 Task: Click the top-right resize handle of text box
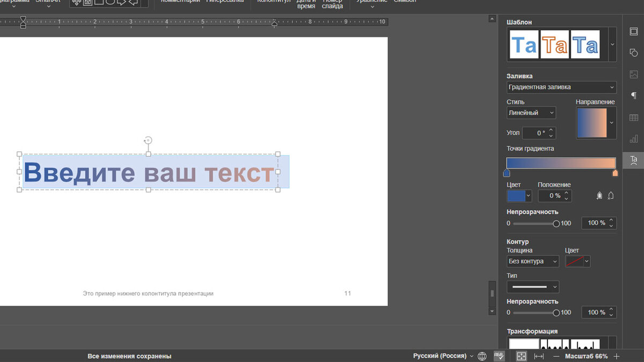coord(278,154)
